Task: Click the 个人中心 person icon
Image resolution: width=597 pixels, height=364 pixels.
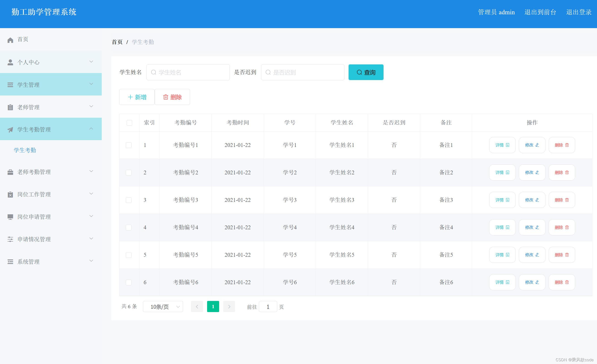Action: click(x=10, y=62)
